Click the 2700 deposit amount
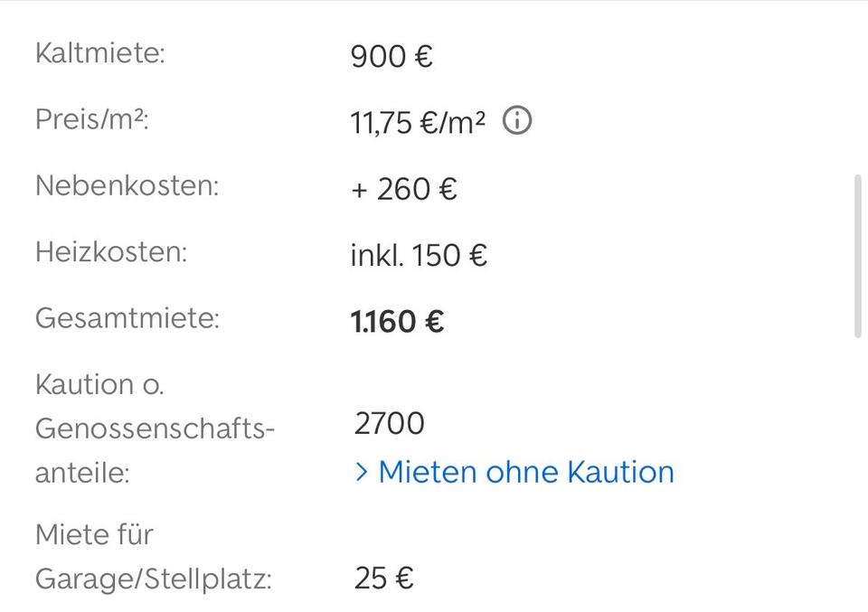The image size is (868, 612). (x=389, y=423)
